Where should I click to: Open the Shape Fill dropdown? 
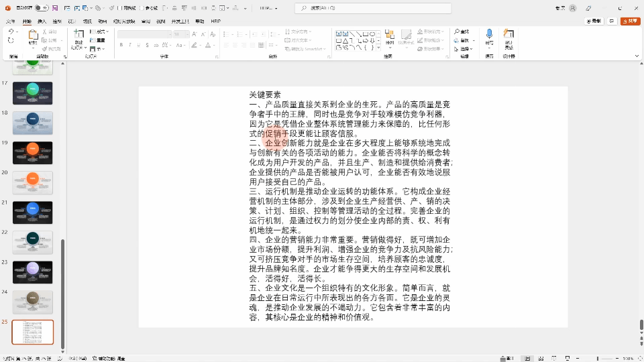(431, 32)
